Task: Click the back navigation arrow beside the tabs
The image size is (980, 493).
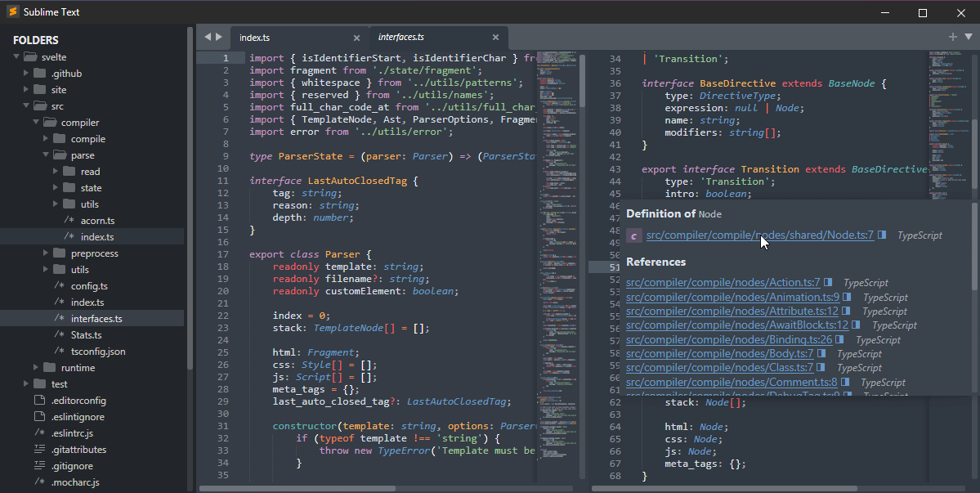Action: [208, 37]
